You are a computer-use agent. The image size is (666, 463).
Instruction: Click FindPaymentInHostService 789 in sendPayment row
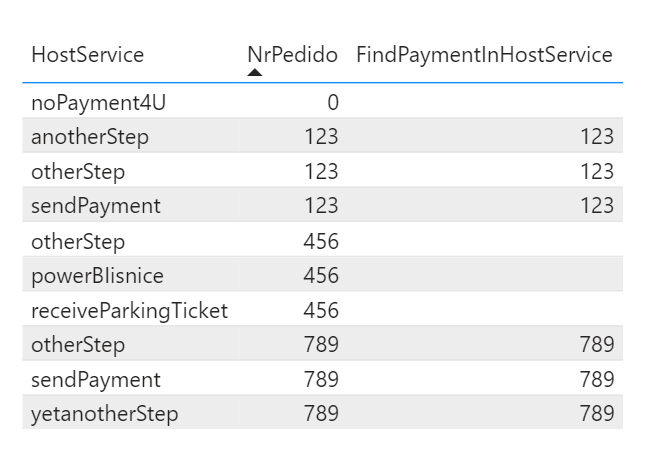tap(597, 379)
